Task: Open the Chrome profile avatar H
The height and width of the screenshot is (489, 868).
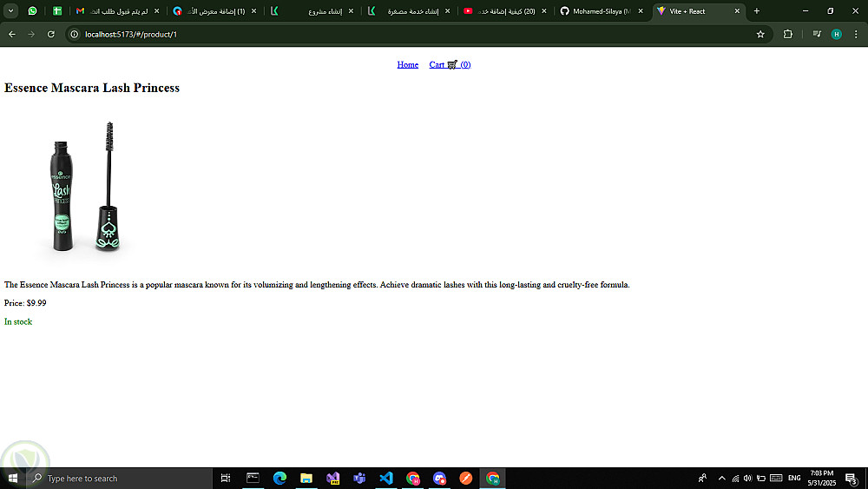Action: (837, 35)
